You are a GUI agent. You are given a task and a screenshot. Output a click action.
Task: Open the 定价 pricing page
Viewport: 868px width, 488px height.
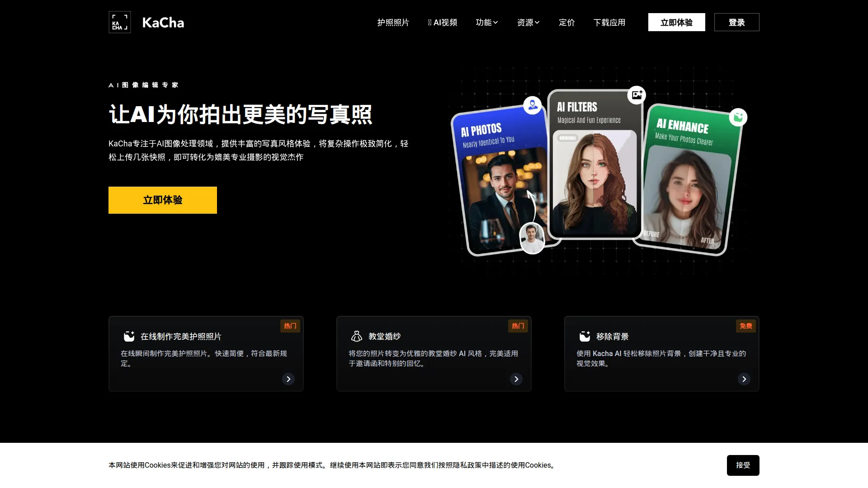pos(567,23)
